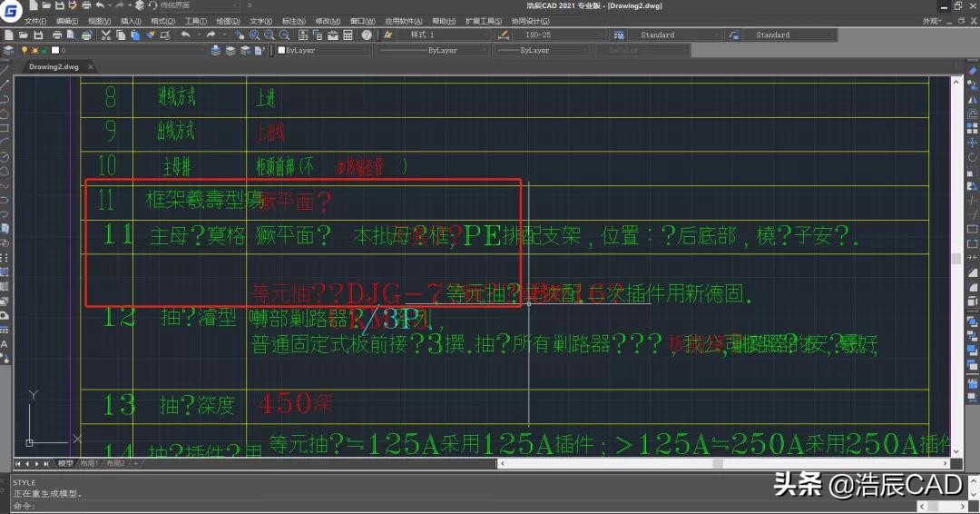This screenshot has width=980, height=514.
Task: Click the Print icon in the standard toolbar
Action: pyautogui.click(x=57, y=35)
